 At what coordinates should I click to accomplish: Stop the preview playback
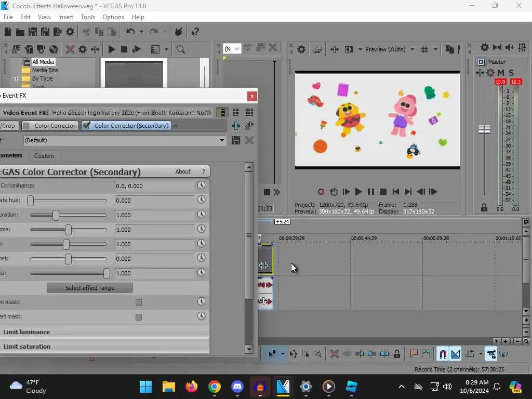coord(383,192)
